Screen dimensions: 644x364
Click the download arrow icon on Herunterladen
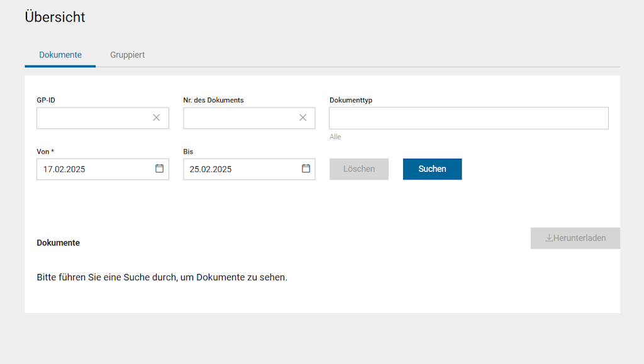550,238
